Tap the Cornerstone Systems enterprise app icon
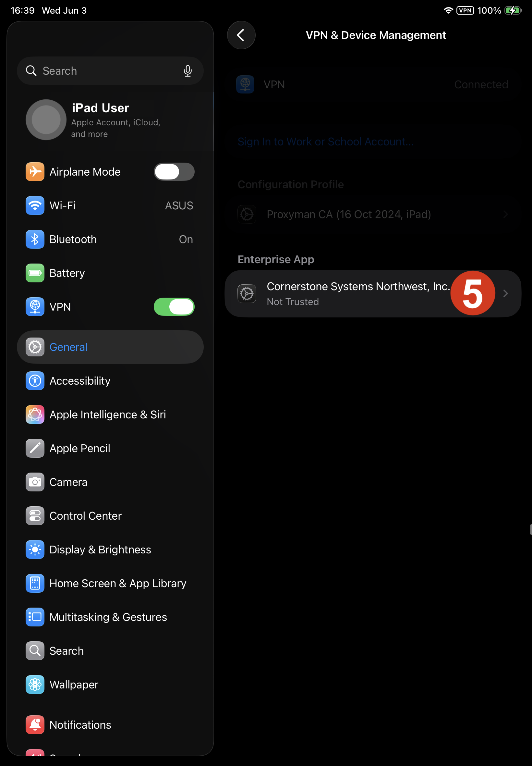The image size is (532, 766). (x=247, y=294)
